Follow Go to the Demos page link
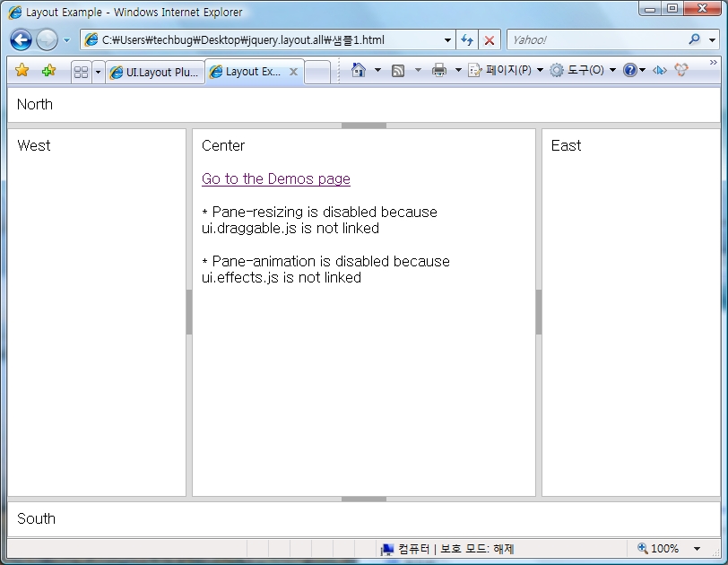 (276, 178)
